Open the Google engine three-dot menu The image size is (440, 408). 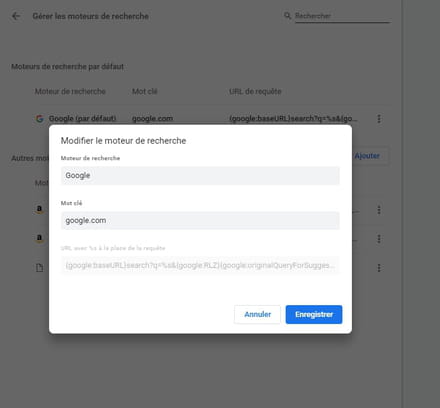pyautogui.click(x=379, y=119)
